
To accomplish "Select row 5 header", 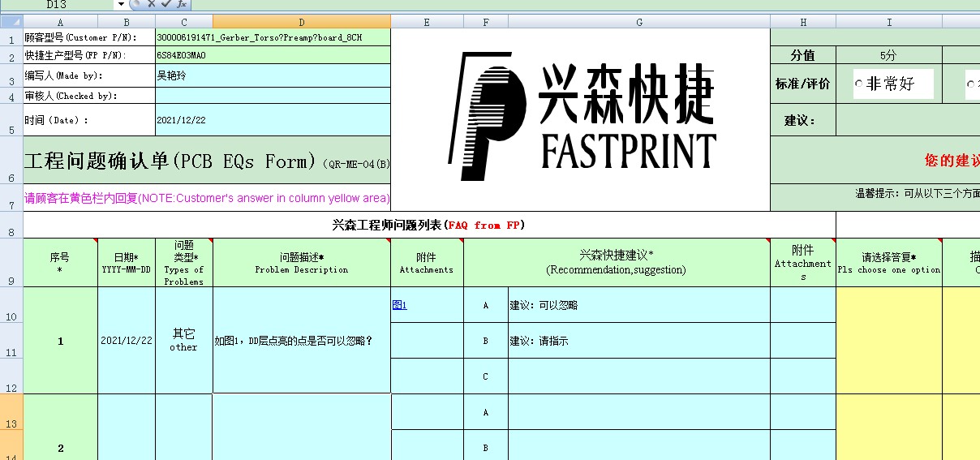I will tap(11, 120).
